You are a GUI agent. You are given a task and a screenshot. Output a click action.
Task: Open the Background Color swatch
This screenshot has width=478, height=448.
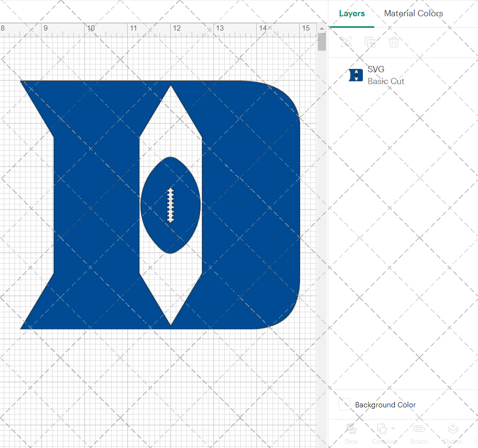click(345, 404)
